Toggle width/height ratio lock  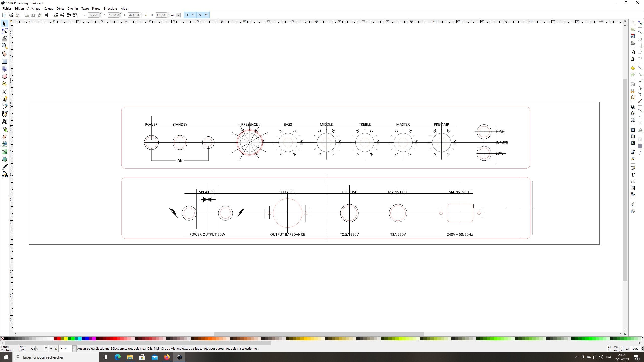point(146,15)
